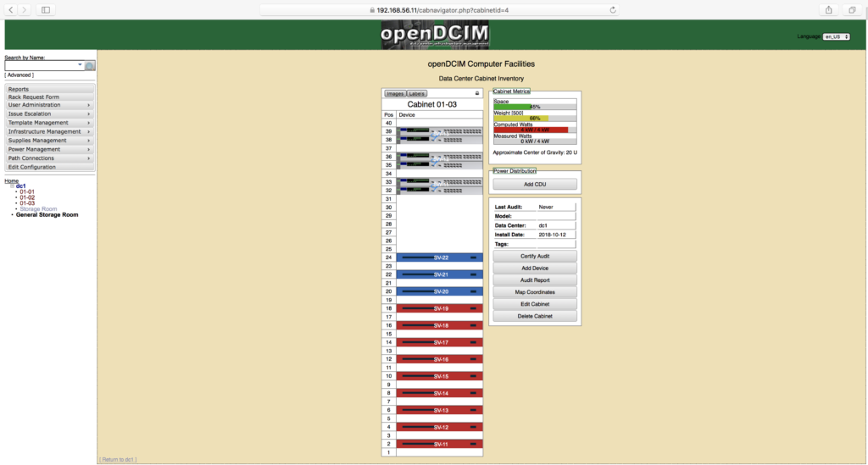Expand Path Connections submenu

point(49,158)
